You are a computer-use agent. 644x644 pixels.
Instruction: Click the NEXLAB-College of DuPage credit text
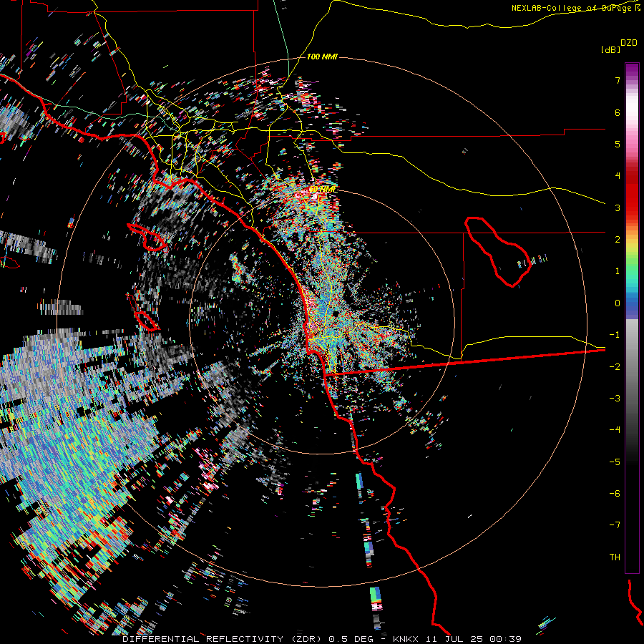(575, 8)
